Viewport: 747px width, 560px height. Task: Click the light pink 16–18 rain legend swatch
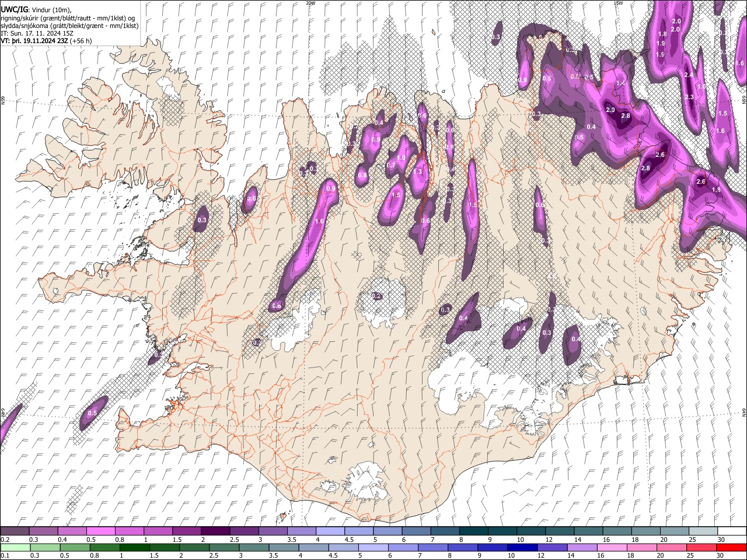click(x=613, y=548)
